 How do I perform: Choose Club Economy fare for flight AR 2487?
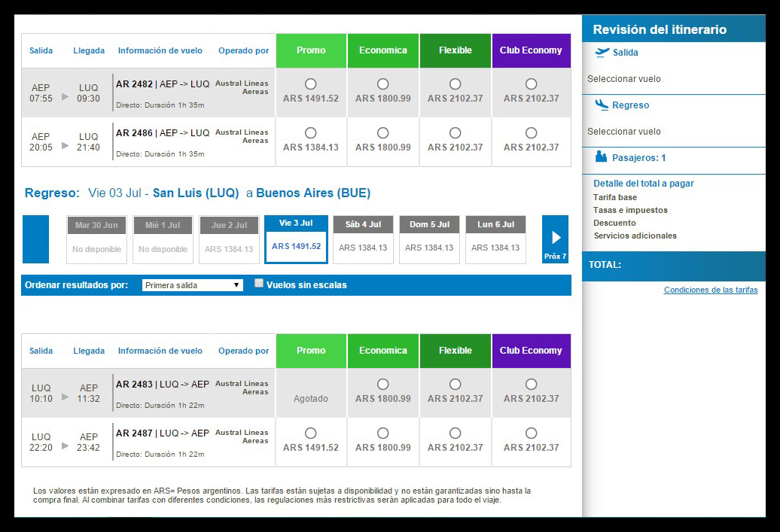tap(531, 433)
